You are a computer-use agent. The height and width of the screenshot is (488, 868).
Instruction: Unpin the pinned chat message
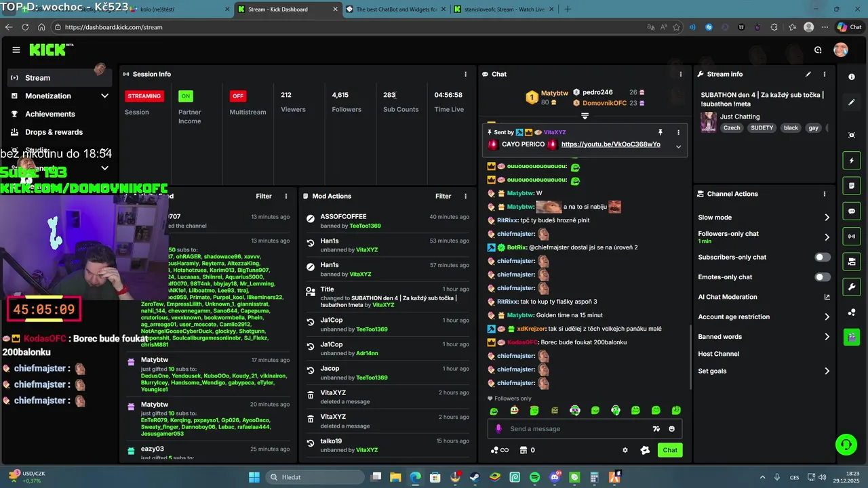(x=660, y=132)
